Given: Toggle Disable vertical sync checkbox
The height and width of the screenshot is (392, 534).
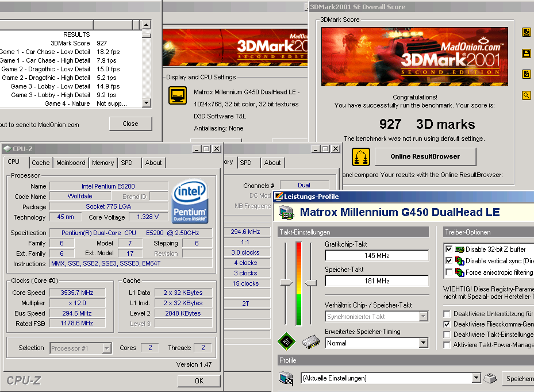Looking at the screenshot, I should pyautogui.click(x=449, y=260).
